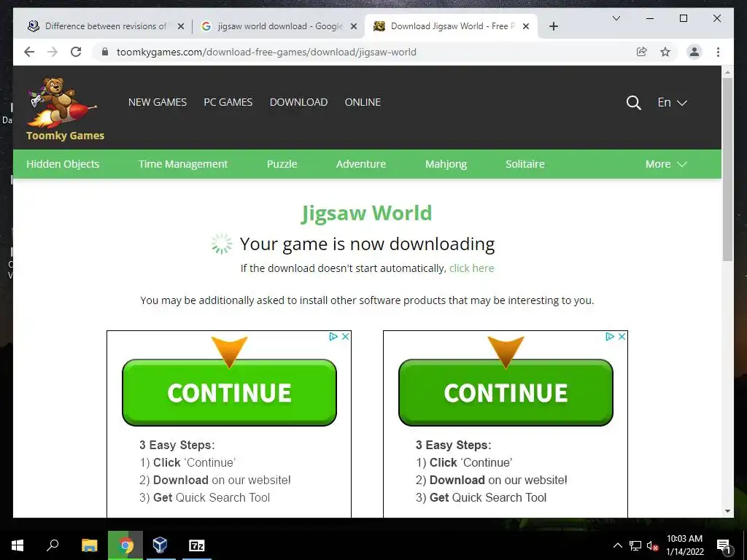Browse the Hidden Objects category
747x560 pixels.
[63, 164]
